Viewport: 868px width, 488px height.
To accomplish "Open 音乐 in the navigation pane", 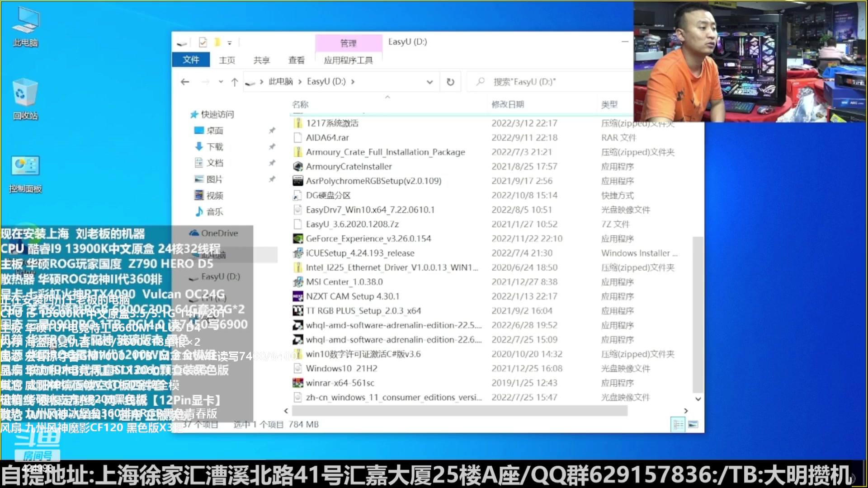I will pyautogui.click(x=209, y=211).
